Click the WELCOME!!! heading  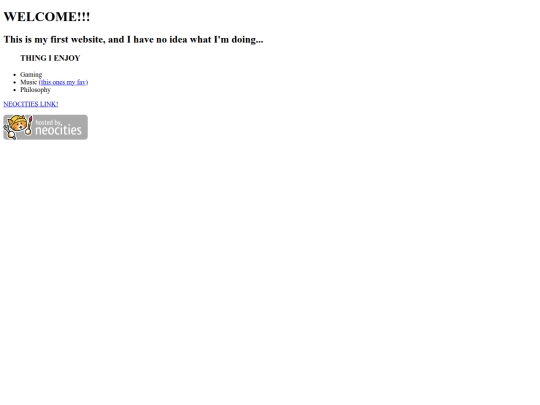47,17
